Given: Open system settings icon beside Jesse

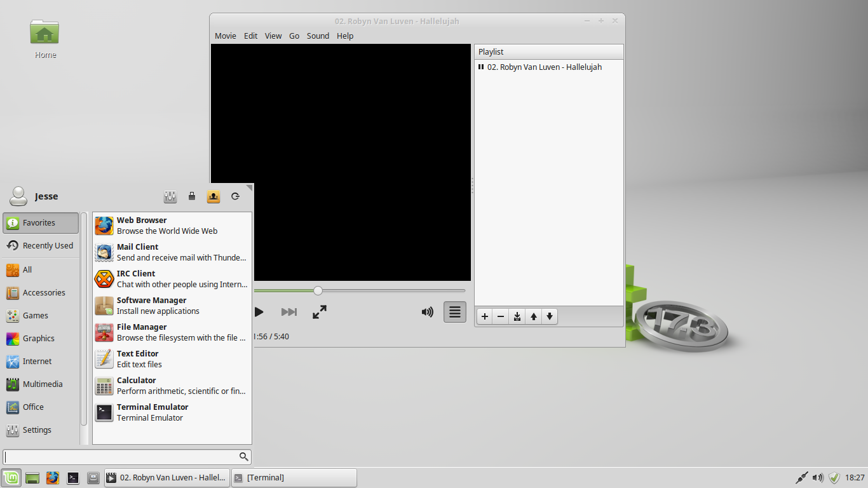Looking at the screenshot, I should pos(170,196).
